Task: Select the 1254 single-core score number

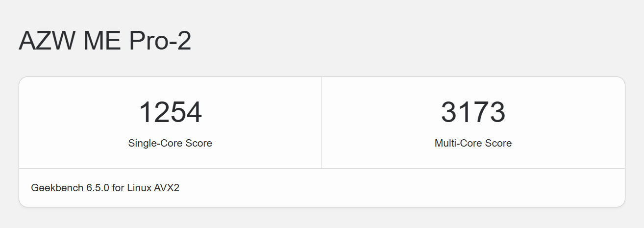Action: click(170, 112)
